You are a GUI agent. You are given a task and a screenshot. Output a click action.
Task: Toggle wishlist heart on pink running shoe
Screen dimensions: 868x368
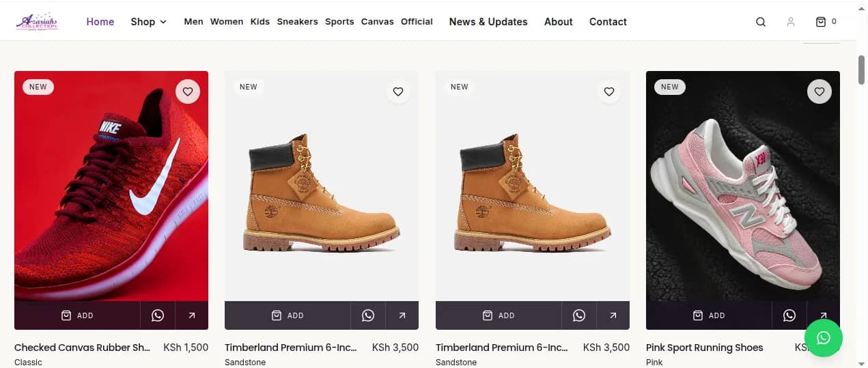(820, 91)
